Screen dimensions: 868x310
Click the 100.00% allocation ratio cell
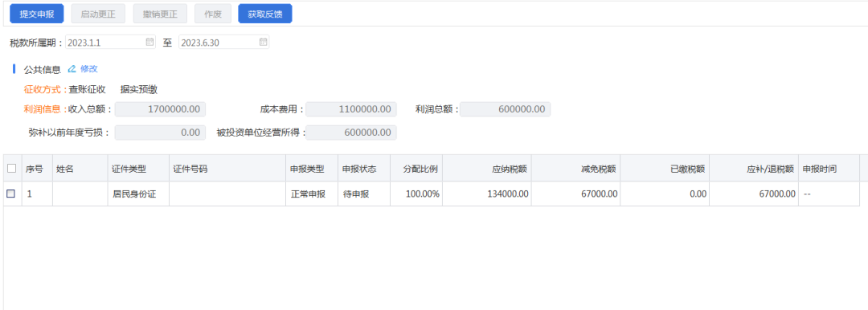pos(416,194)
